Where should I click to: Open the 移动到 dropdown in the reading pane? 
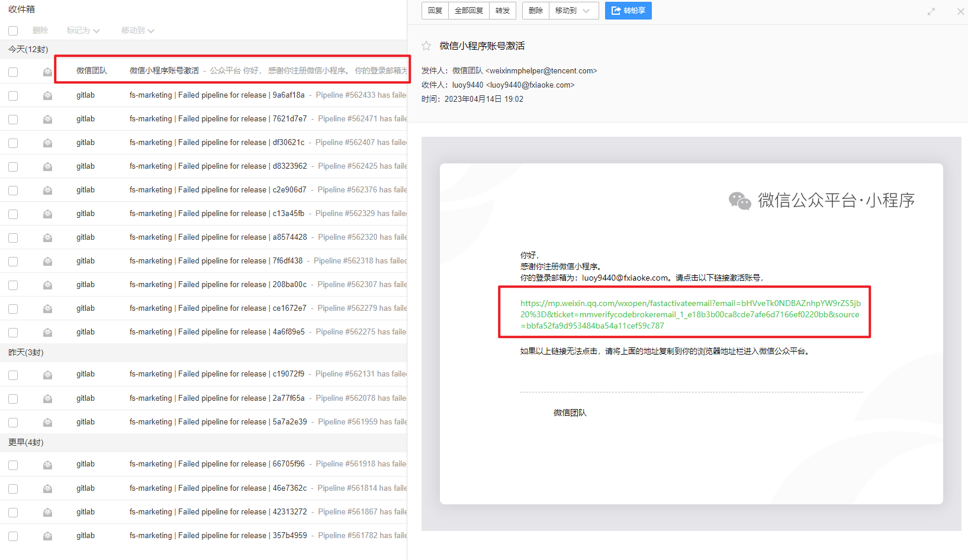(x=574, y=11)
